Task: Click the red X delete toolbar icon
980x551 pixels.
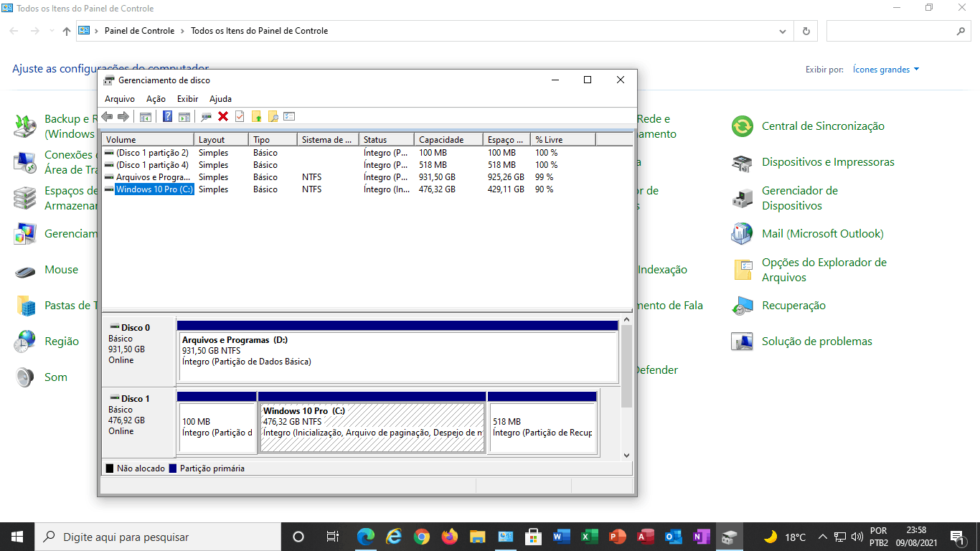Action: tap(223, 116)
